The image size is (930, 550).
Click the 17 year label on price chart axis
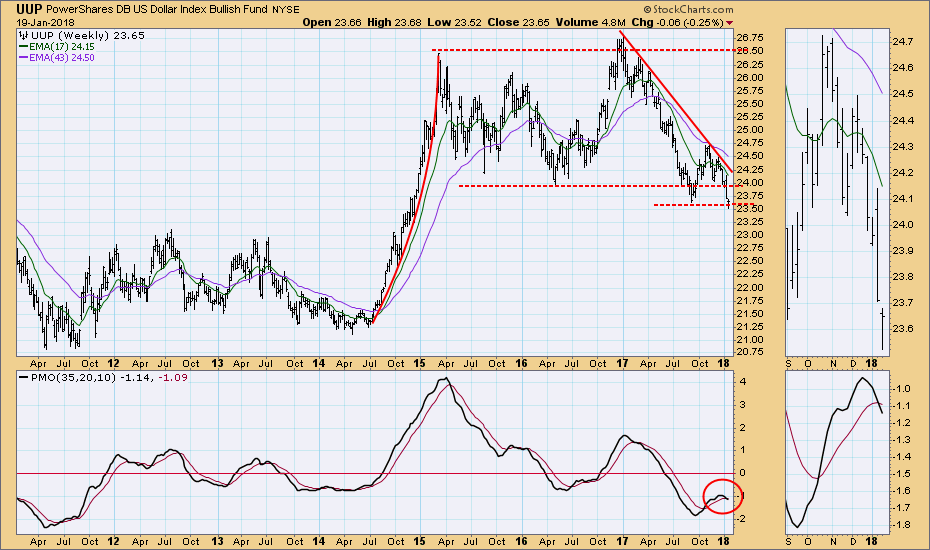pos(622,363)
